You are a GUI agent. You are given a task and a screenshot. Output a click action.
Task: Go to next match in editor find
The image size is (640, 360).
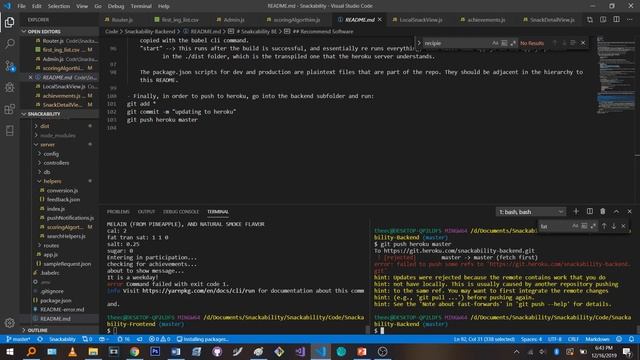click(x=564, y=43)
